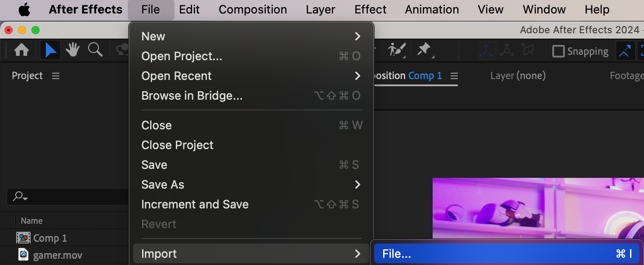Select the Roto Brush tool
This screenshot has width=644, height=265.
click(397, 50)
